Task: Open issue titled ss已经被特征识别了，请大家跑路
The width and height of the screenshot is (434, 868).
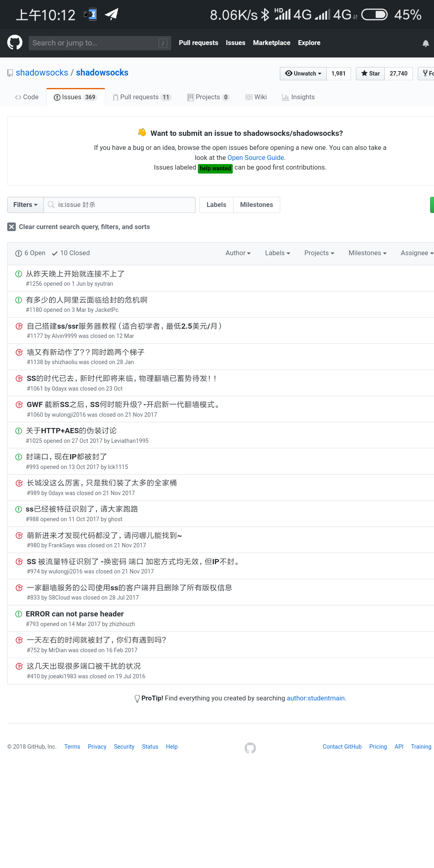Action: pos(82,509)
